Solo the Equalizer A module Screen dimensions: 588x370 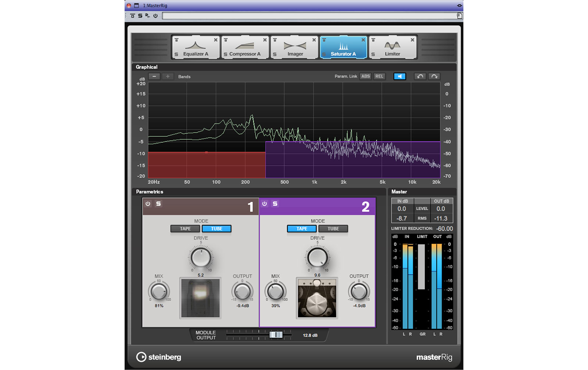176,54
